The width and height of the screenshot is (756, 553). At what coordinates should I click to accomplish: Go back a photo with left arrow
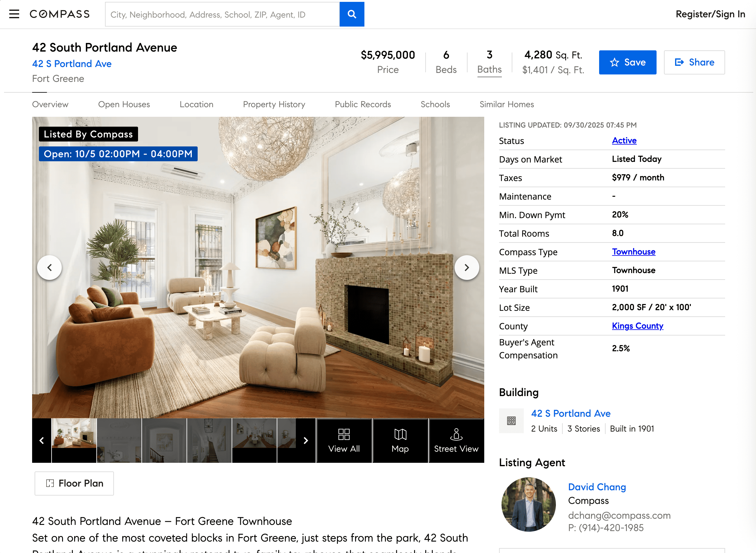click(x=49, y=267)
